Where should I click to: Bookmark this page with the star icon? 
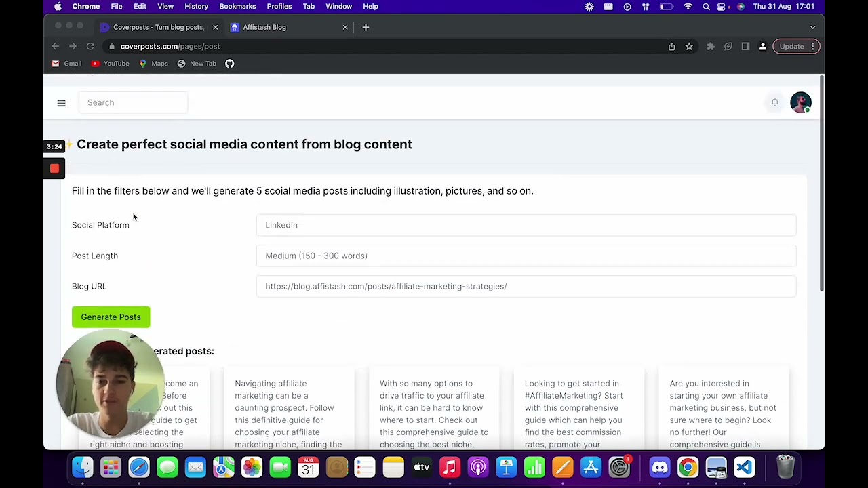[689, 47]
